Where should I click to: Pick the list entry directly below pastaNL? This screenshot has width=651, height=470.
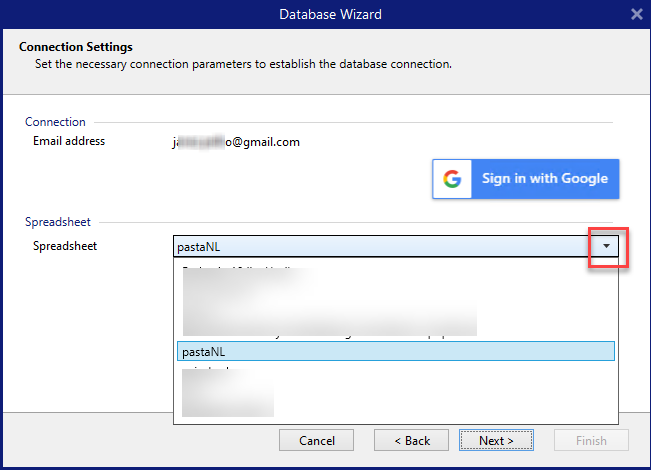220,370
